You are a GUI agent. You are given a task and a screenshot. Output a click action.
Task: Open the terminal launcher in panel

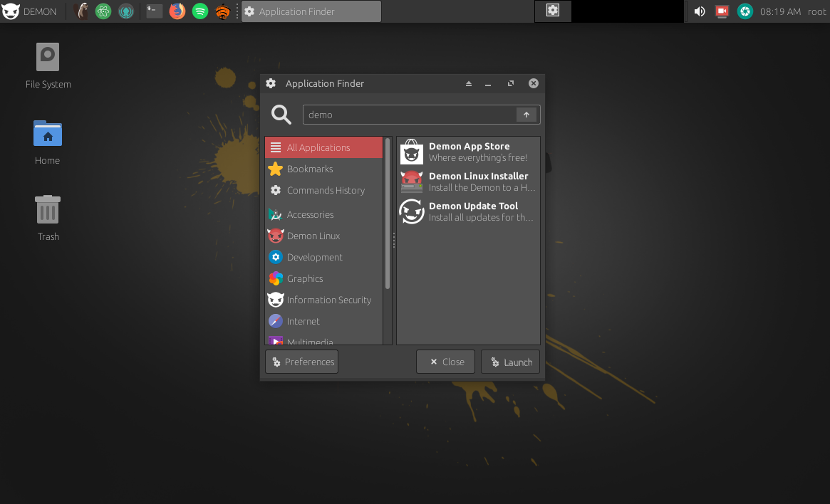click(x=154, y=11)
